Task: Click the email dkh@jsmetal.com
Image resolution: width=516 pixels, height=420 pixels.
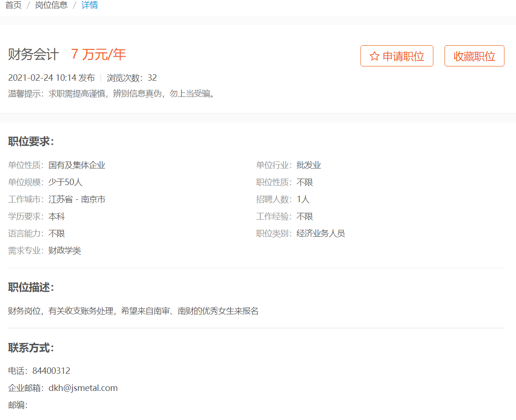Action: pyautogui.click(x=83, y=388)
